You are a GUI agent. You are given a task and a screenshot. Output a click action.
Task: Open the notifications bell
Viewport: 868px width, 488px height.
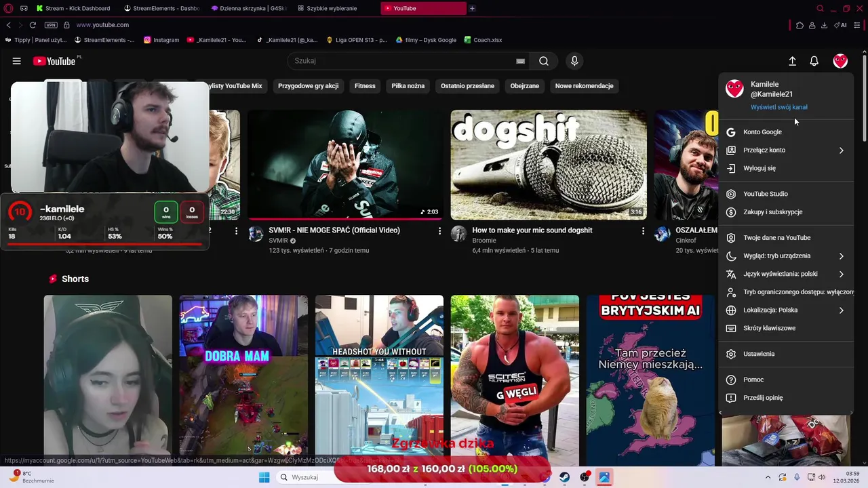click(814, 61)
